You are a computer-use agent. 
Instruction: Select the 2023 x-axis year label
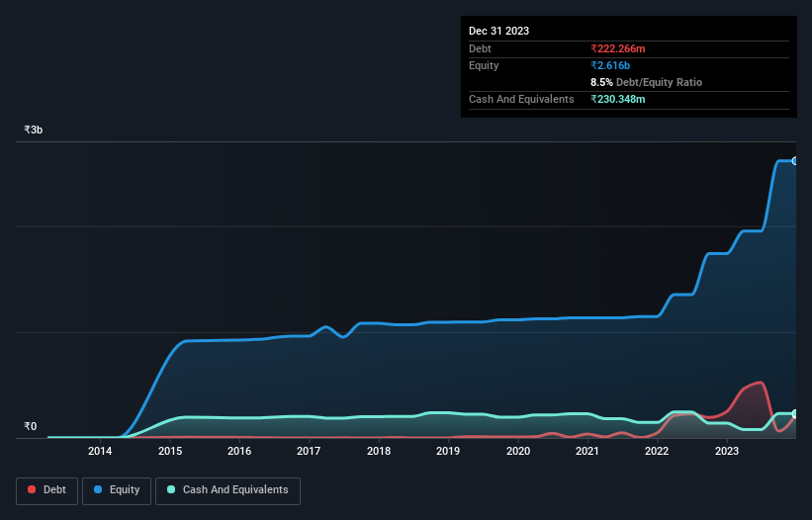[727, 451]
